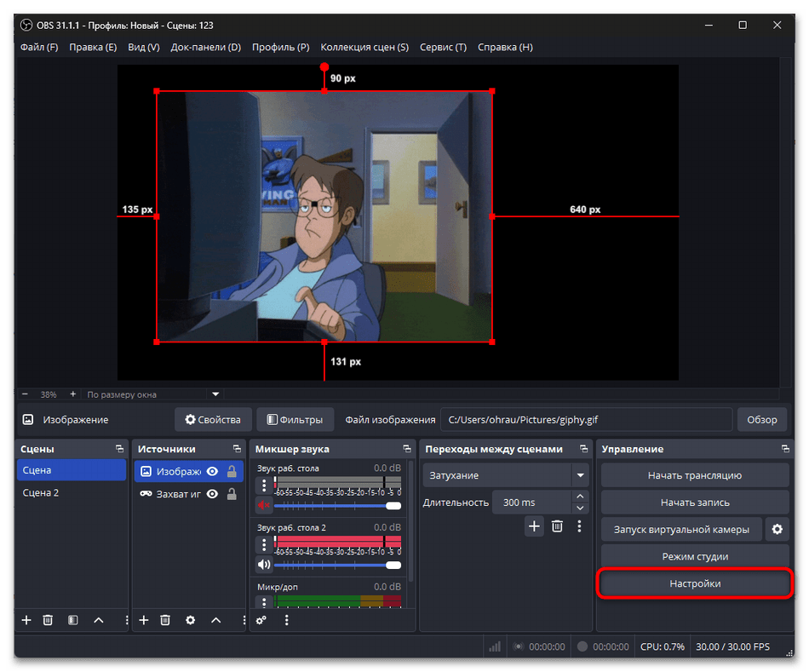The width and height of the screenshot is (809, 672).
Task: Click image source in preview canvas
Action: click(324, 216)
